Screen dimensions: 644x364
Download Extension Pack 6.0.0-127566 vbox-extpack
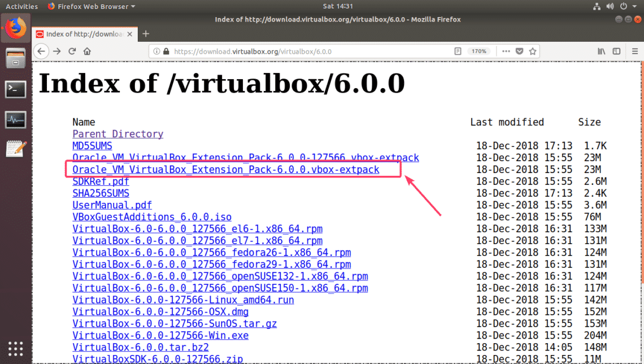pos(246,158)
